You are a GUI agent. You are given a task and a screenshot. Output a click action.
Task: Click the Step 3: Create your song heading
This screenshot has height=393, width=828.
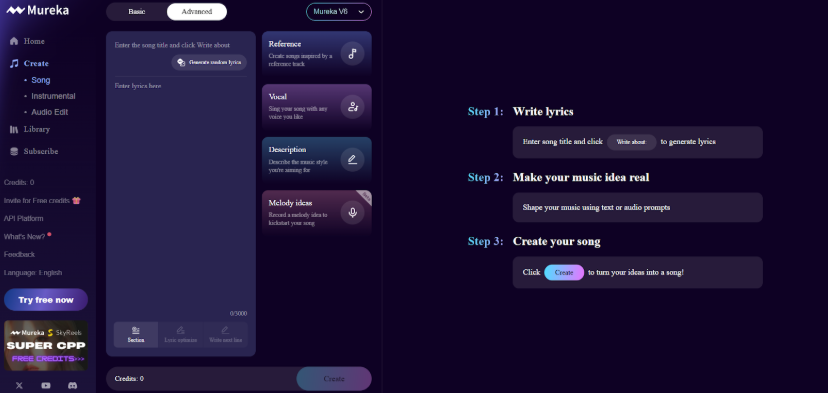[x=534, y=241]
